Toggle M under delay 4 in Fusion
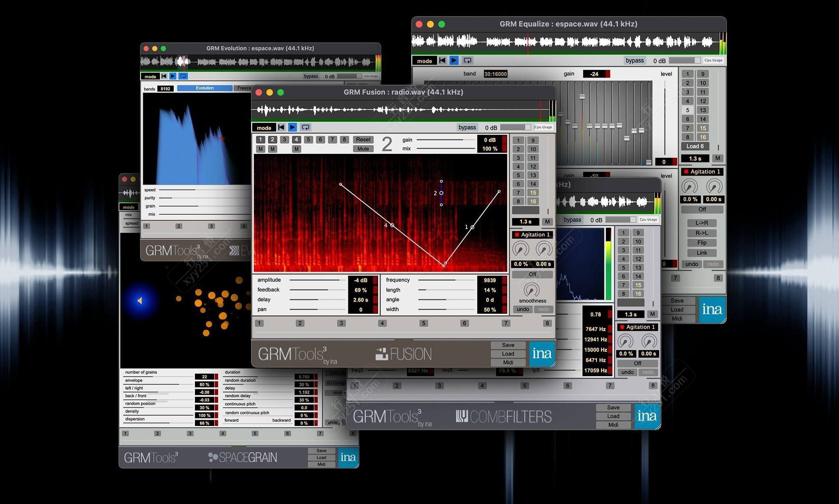The width and height of the screenshot is (839, 504). click(x=297, y=149)
